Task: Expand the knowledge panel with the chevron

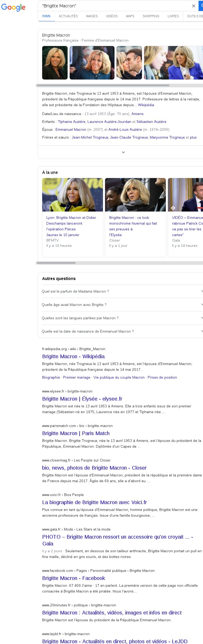Action: click(x=123, y=152)
